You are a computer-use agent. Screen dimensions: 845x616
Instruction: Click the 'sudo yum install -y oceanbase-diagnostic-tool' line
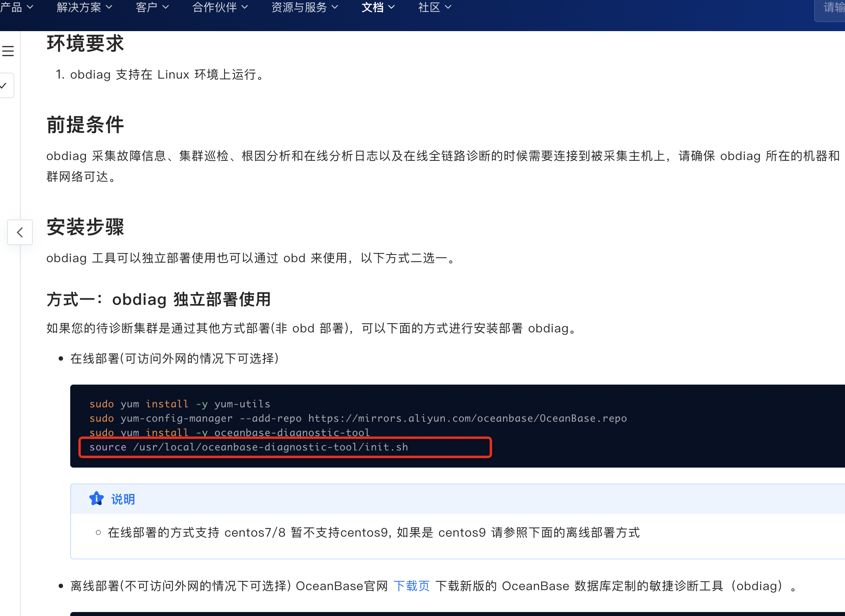point(229,432)
